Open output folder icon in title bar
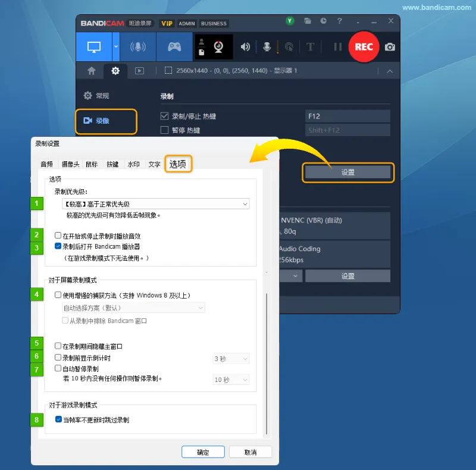This screenshot has height=470, width=476. 308,21
